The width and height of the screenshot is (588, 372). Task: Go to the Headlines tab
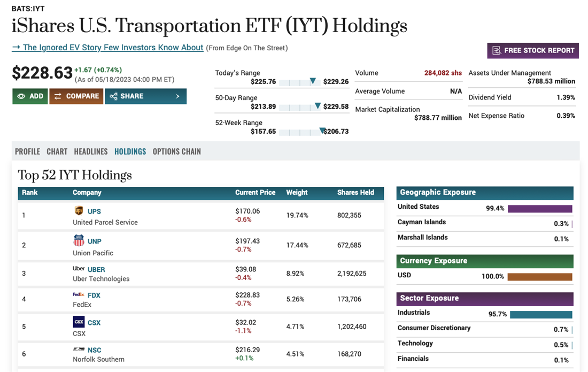coord(91,151)
